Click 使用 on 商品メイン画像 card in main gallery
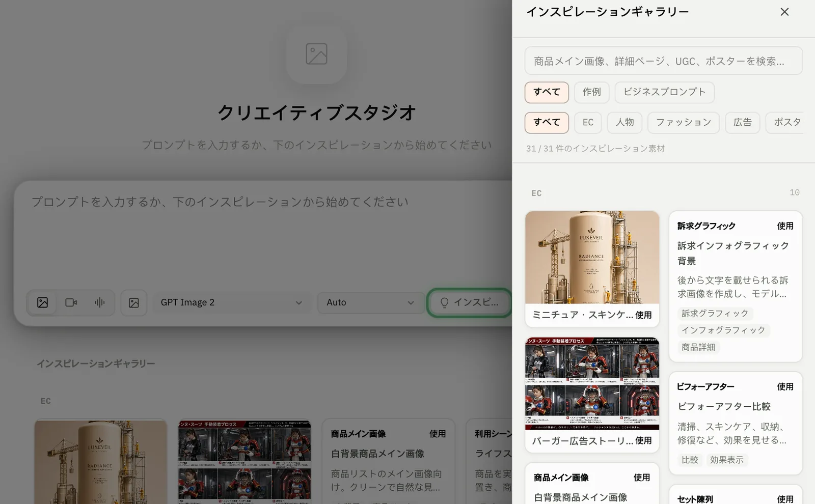 click(437, 434)
